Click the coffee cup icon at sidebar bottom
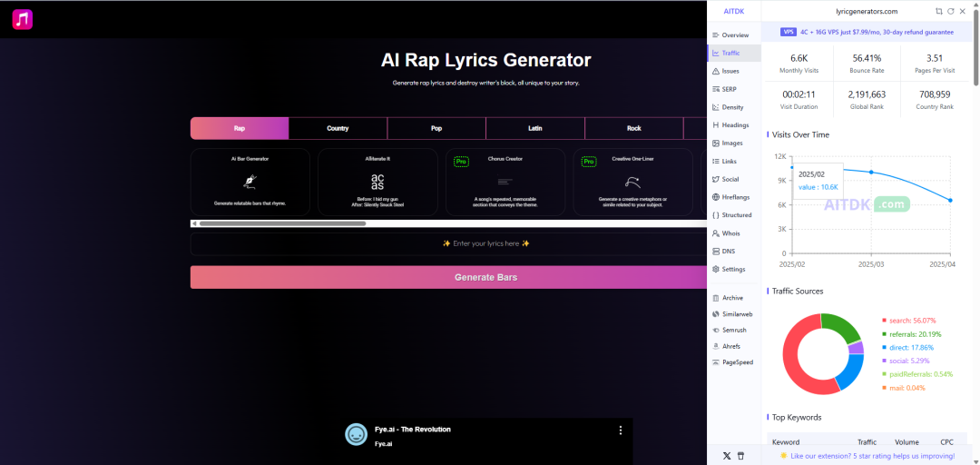The image size is (980, 465). [741, 456]
